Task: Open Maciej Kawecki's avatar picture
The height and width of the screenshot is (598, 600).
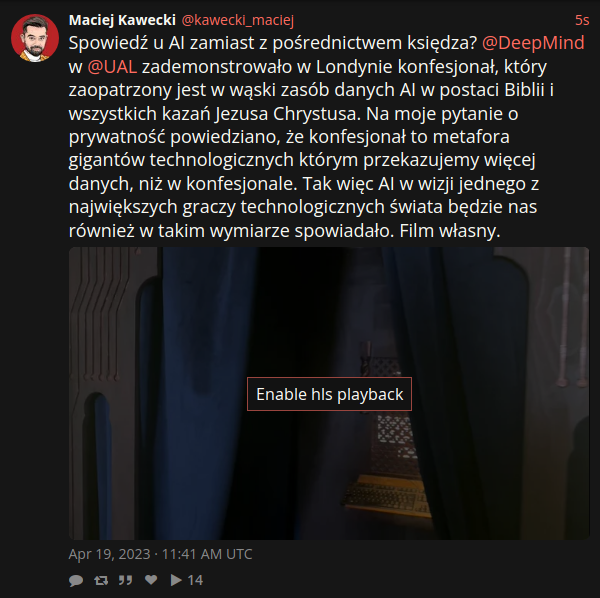Action: [x=35, y=38]
